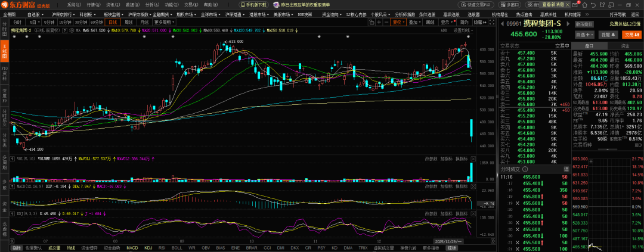Switch to the 资金 tab
Image resolution: width=644 pixels, height=252 pixels.
pos(625,45)
